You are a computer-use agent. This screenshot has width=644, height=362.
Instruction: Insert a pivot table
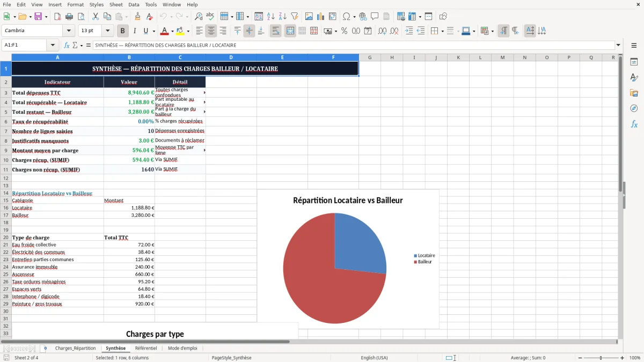pyautogui.click(x=333, y=17)
